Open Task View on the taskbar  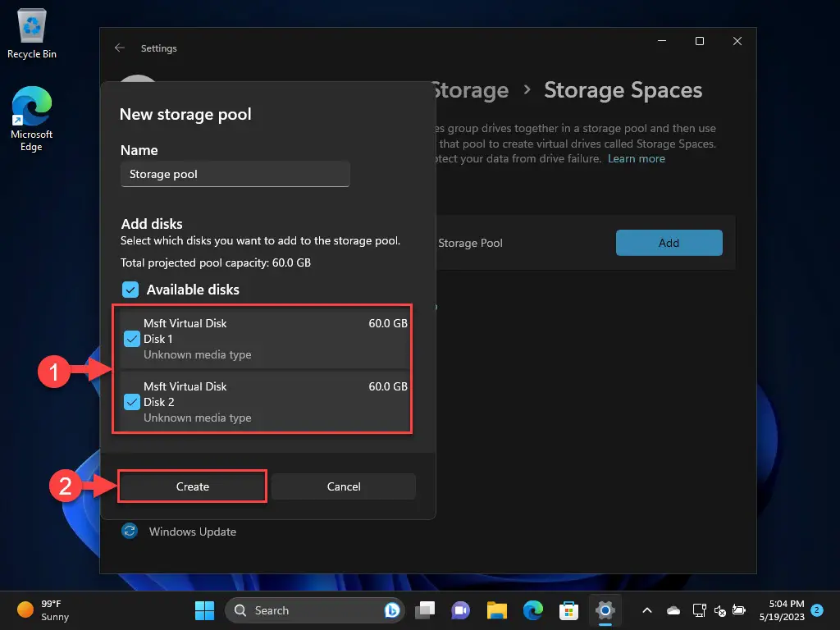426,610
